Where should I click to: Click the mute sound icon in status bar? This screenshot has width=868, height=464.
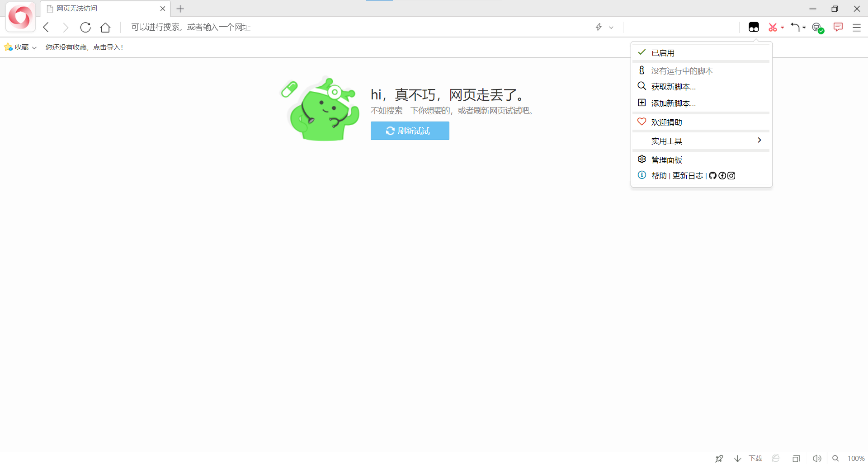pyautogui.click(x=816, y=458)
